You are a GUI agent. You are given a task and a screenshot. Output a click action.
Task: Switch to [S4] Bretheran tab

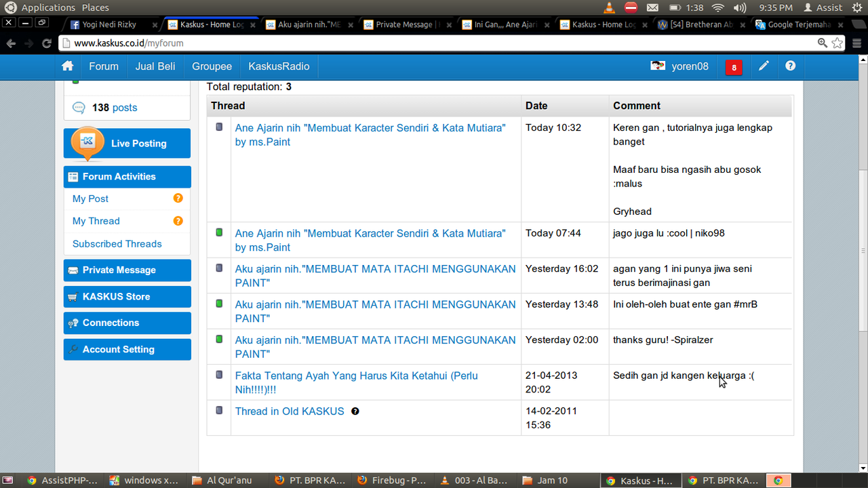[x=701, y=24]
